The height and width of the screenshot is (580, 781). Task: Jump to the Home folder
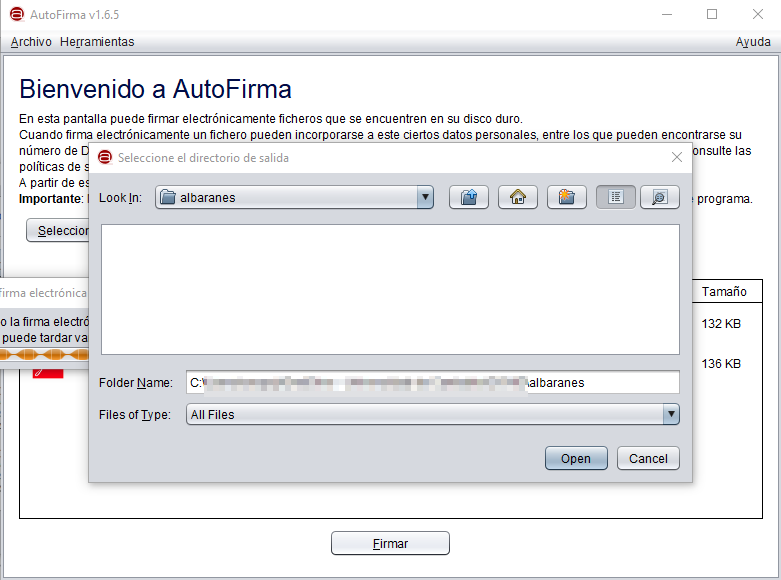pos(518,197)
